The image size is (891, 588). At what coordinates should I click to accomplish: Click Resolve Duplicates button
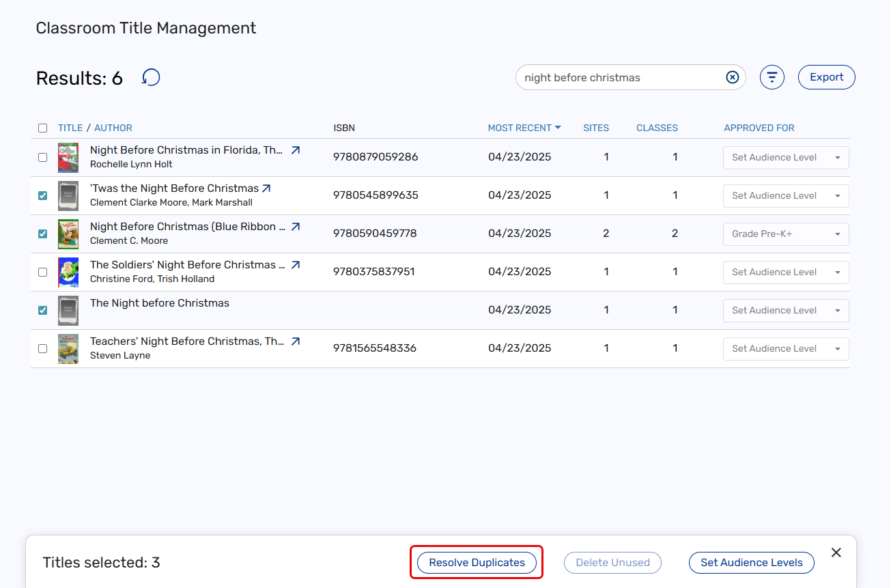pos(477,563)
